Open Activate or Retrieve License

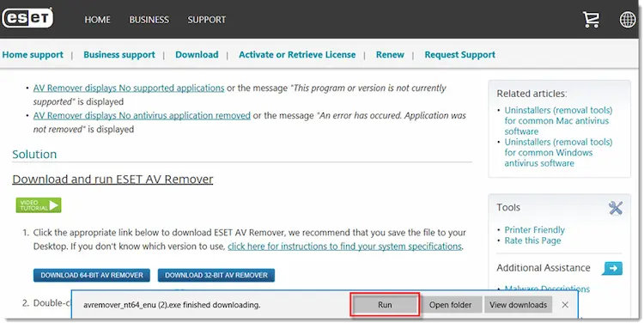pyautogui.click(x=297, y=55)
